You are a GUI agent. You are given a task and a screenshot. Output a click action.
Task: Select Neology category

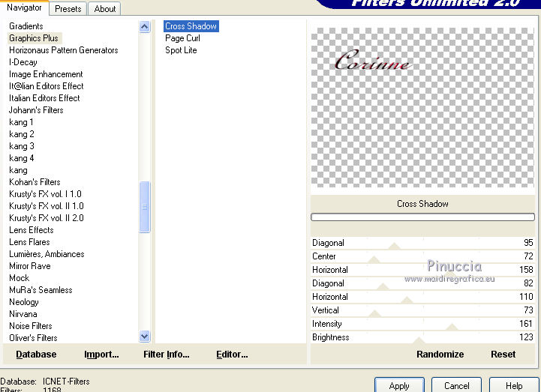[24, 302]
